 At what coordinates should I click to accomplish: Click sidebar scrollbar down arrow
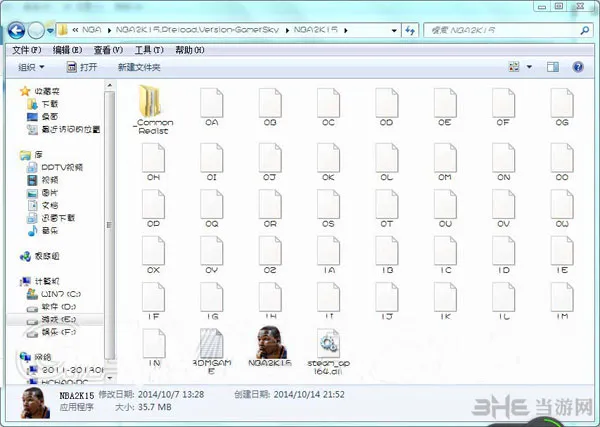click(x=110, y=378)
